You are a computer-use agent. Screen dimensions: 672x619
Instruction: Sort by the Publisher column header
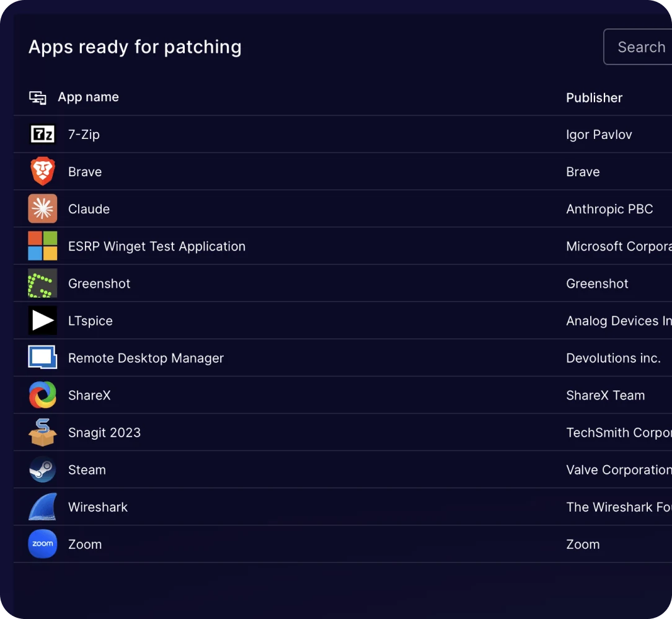pyautogui.click(x=594, y=98)
